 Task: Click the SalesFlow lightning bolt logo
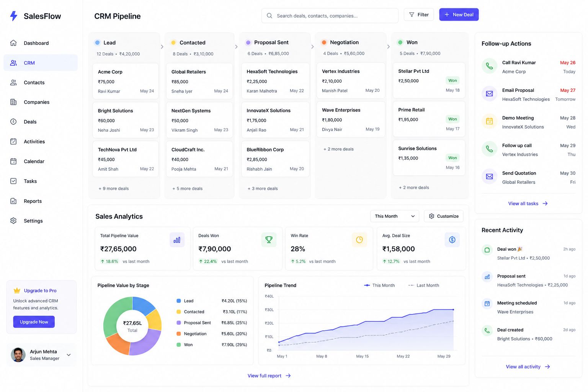(x=14, y=16)
